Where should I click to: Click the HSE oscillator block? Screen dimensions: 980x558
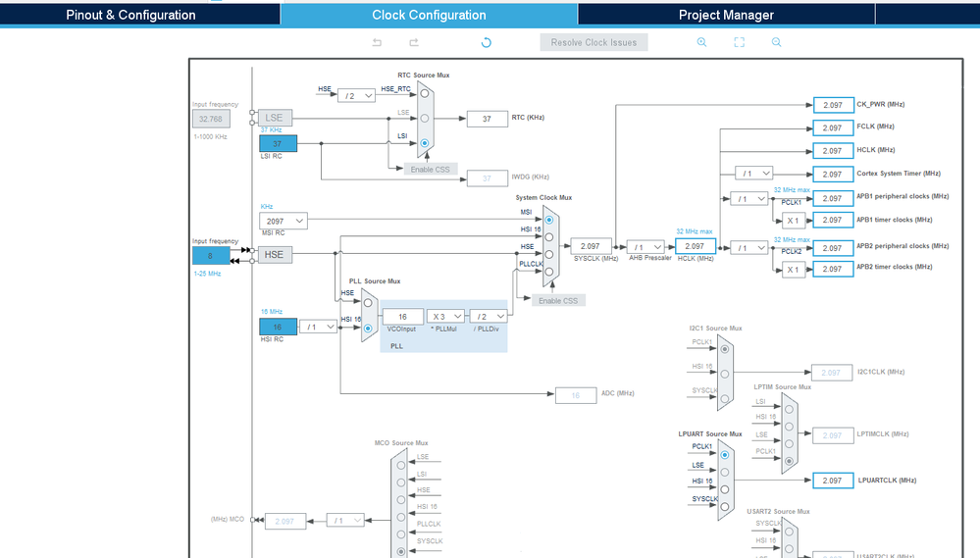(275, 254)
